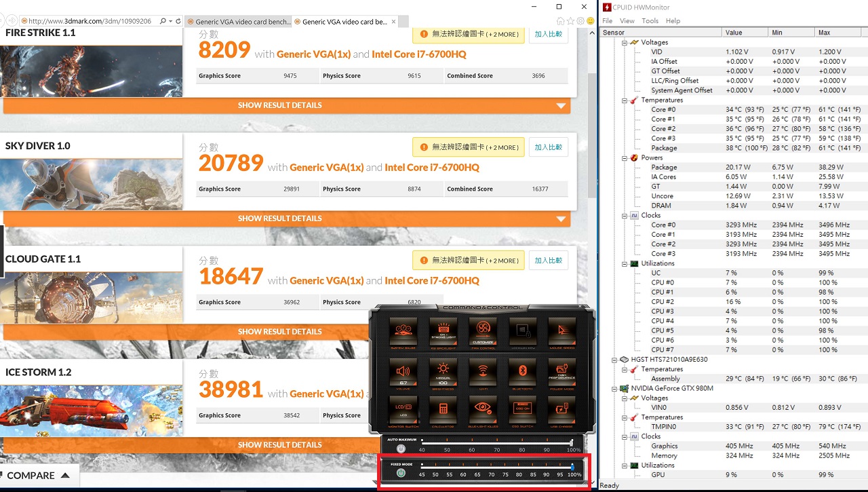This screenshot has width=868, height=492.
Task: Click Cloud Gate 無法辨認繪圖卡 warning button
Action: pyautogui.click(x=469, y=261)
